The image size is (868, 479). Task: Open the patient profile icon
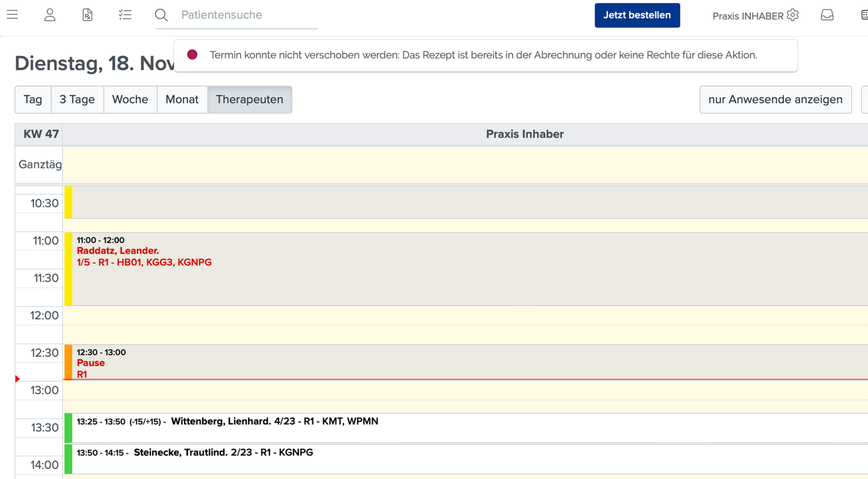pos(50,15)
